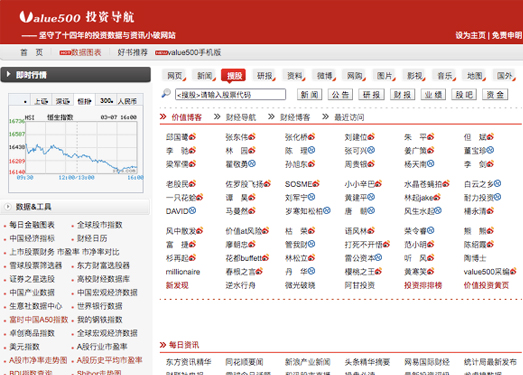Open the Weibo icon next to 邱国鹭
This screenshot has height=375, width=523.
point(192,137)
